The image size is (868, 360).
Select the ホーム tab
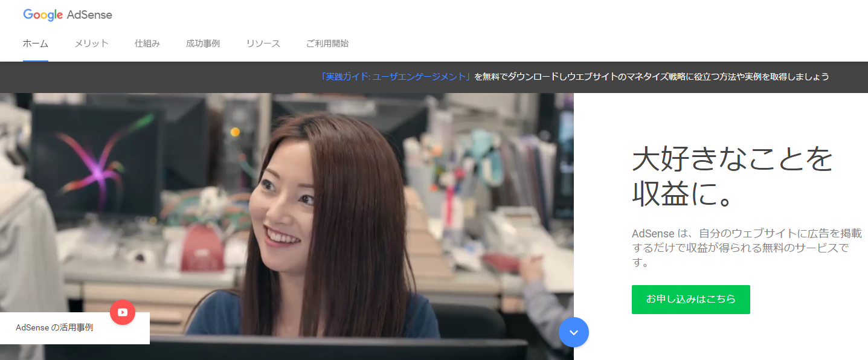pyautogui.click(x=36, y=43)
